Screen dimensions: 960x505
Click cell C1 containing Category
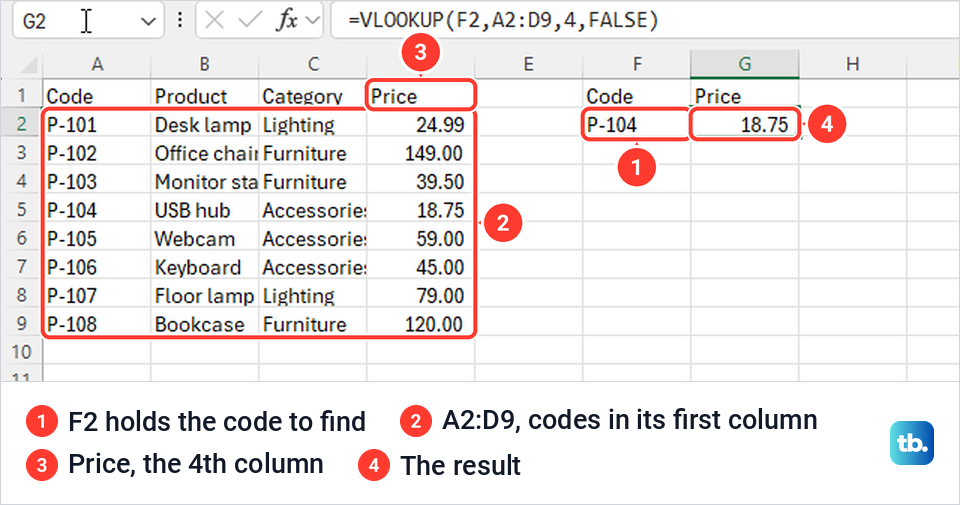(x=313, y=95)
